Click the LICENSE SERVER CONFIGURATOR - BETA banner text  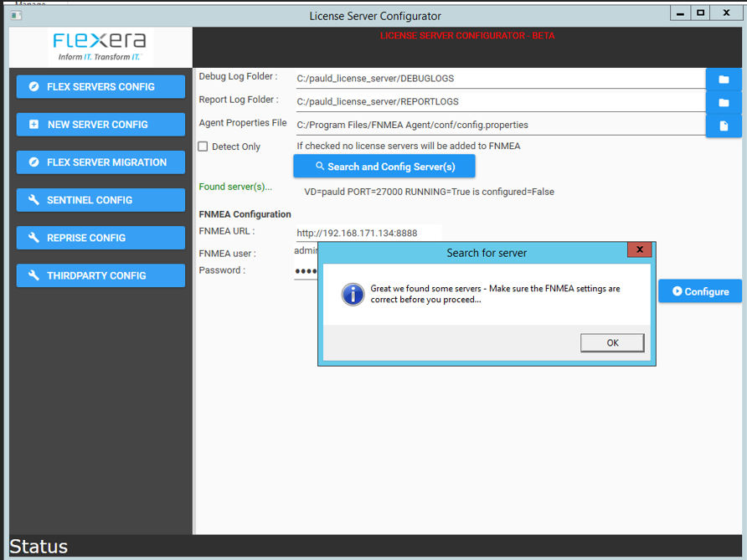click(467, 36)
